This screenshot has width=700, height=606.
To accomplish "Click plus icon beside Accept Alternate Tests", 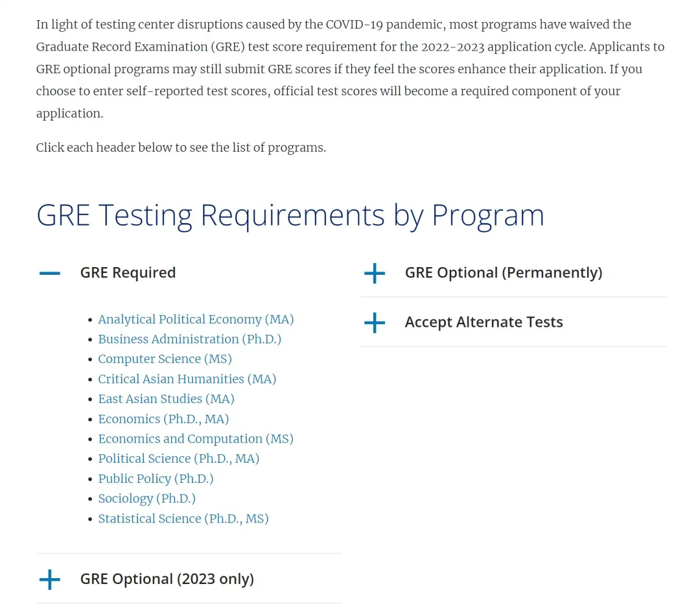I will click(375, 323).
